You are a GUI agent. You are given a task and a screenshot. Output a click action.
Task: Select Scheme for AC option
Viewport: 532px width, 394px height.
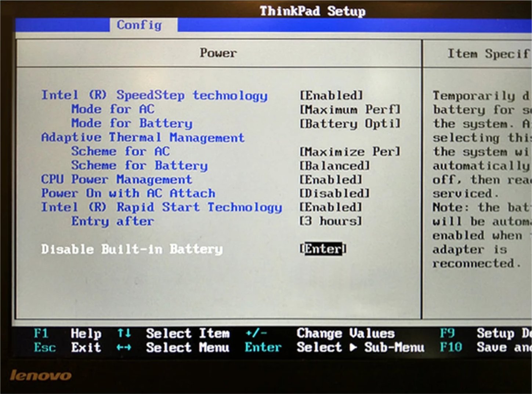120,151
